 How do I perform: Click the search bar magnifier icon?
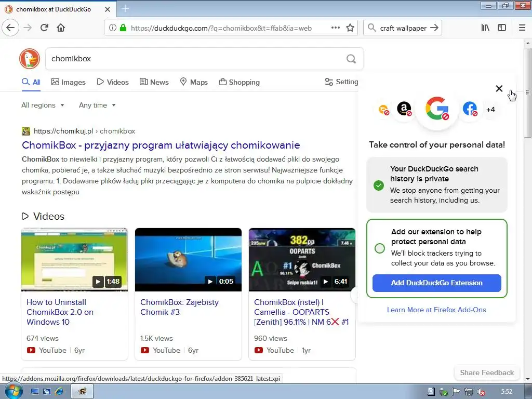(x=372, y=28)
